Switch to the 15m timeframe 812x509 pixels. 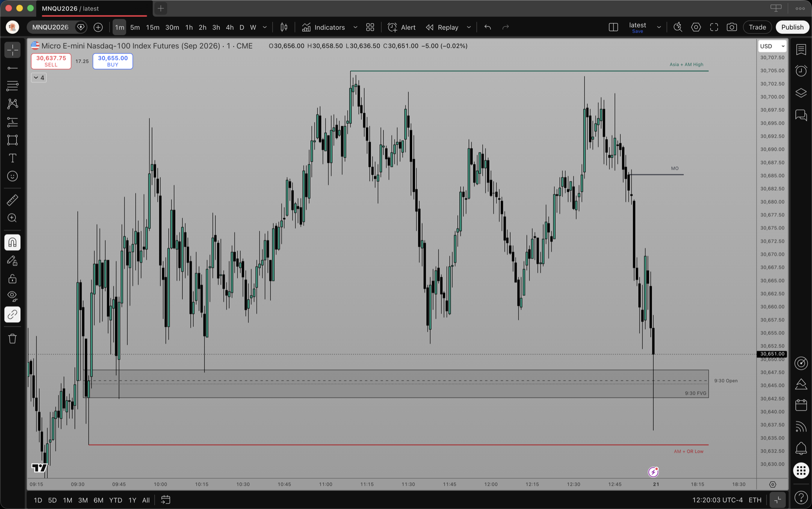[152, 28]
